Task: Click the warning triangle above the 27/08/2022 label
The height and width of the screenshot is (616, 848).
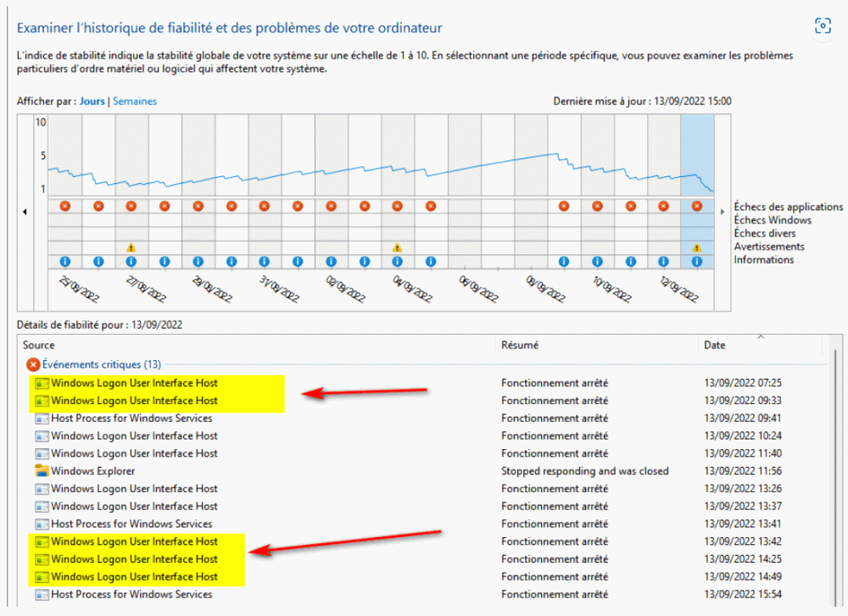Action: (x=131, y=247)
